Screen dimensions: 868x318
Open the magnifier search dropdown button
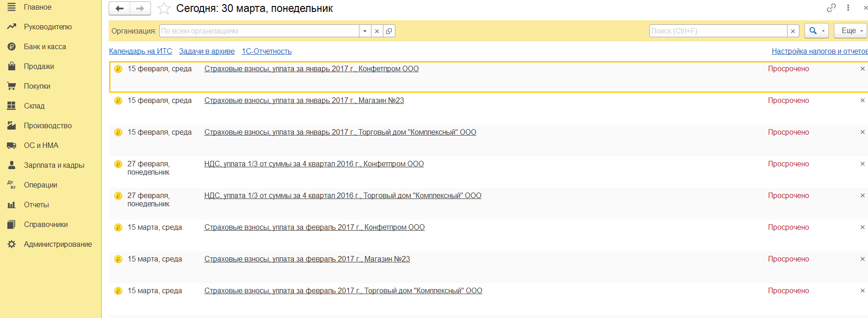click(x=816, y=31)
